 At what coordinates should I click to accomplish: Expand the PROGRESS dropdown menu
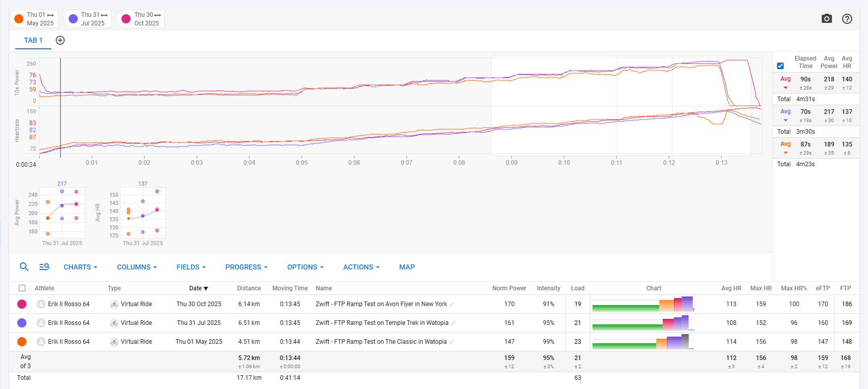246,267
